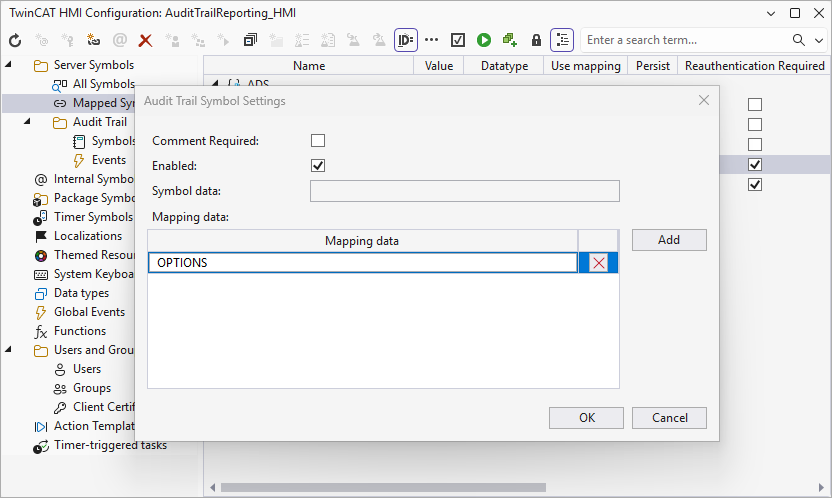Toggle second Reauthentication Required checkbox
This screenshot has height=498, width=832.
[755, 124]
